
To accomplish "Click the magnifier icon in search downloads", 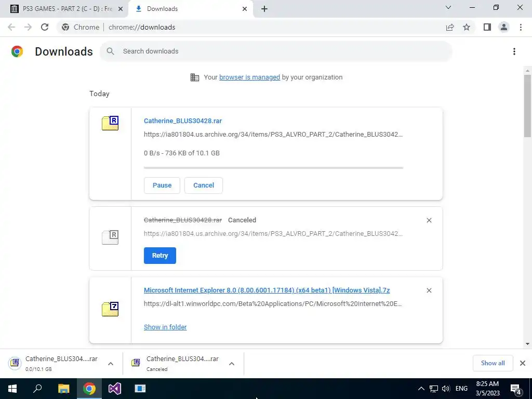I will click(110, 51).
